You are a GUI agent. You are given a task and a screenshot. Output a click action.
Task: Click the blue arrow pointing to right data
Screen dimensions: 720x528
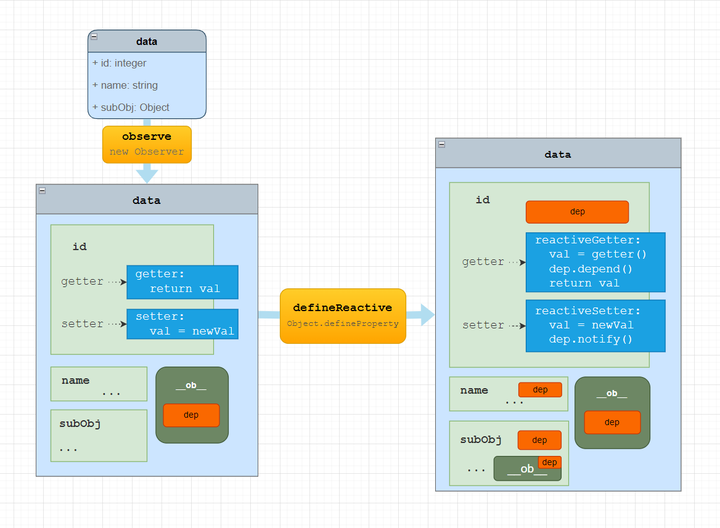click(420, 315)
